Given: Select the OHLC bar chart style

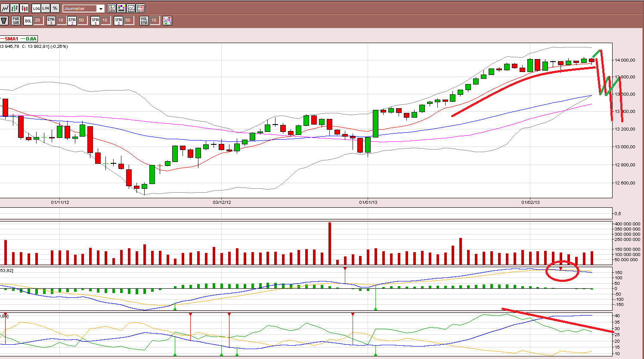Looking at the screenshot, I should tap(15, 8).
